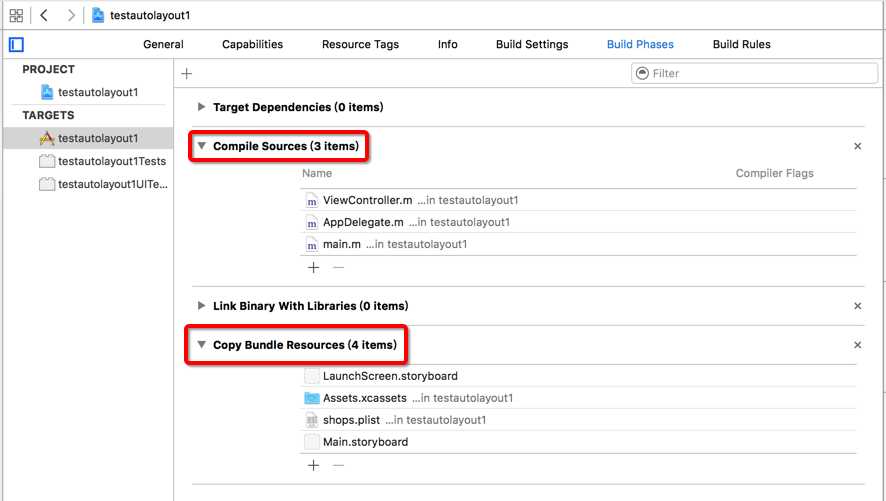Screen dimensions: 886x501
Task: Click the LaunchScreen.storyboard file icon
Action: pos(311,376)
